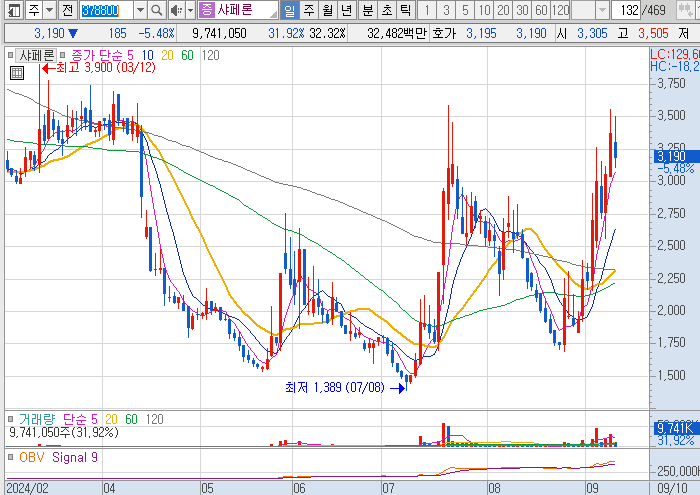
Task: Click the 60-day MA legend in price pane
Action: [187, 55]
